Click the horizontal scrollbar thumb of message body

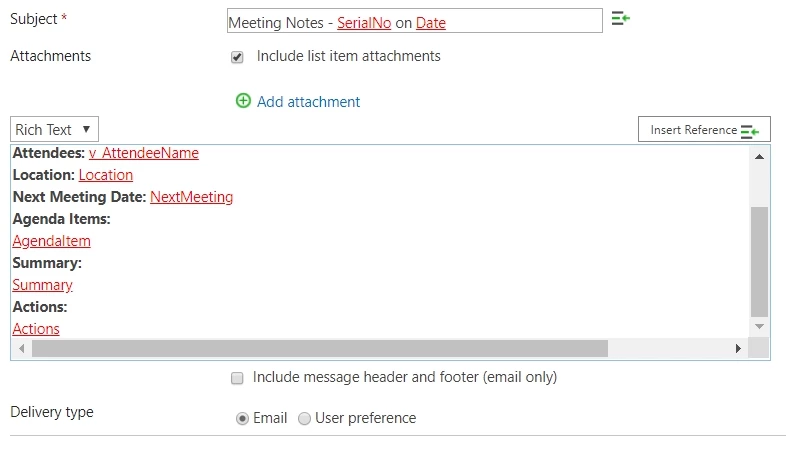tap(320, 348)
